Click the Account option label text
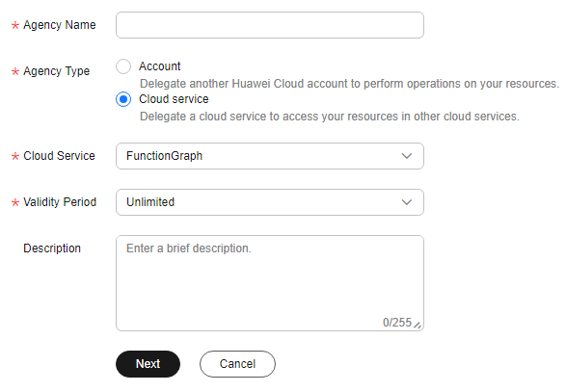The width and height of the screenshot is (566, 392). pyautogui.click(x=159, y=66)
